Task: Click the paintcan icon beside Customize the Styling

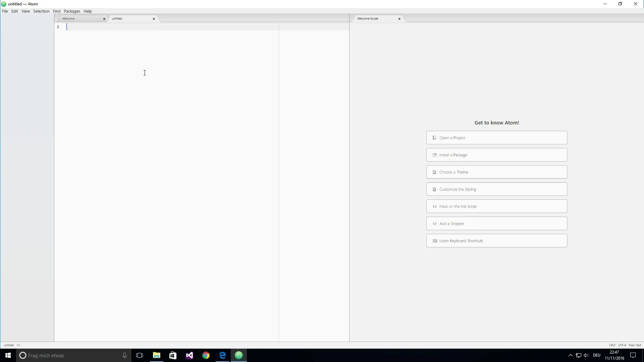Action: coord(434,189)
